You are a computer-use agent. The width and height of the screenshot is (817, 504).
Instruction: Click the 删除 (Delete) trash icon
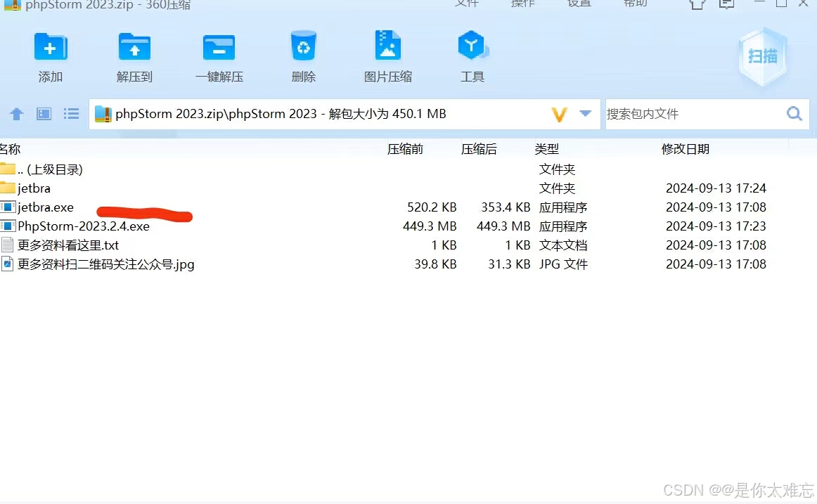point(303,47)
